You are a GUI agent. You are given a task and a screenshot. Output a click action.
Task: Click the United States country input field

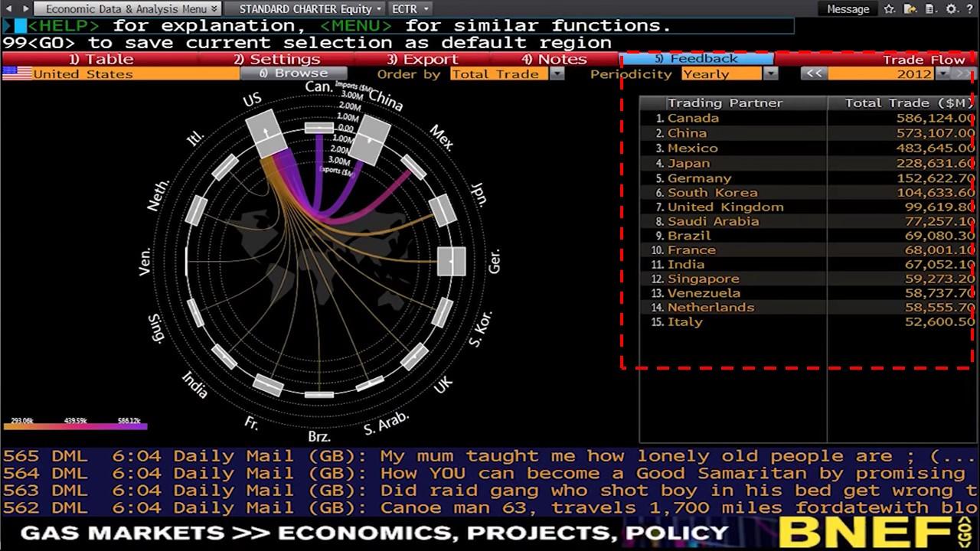(136, 73)
